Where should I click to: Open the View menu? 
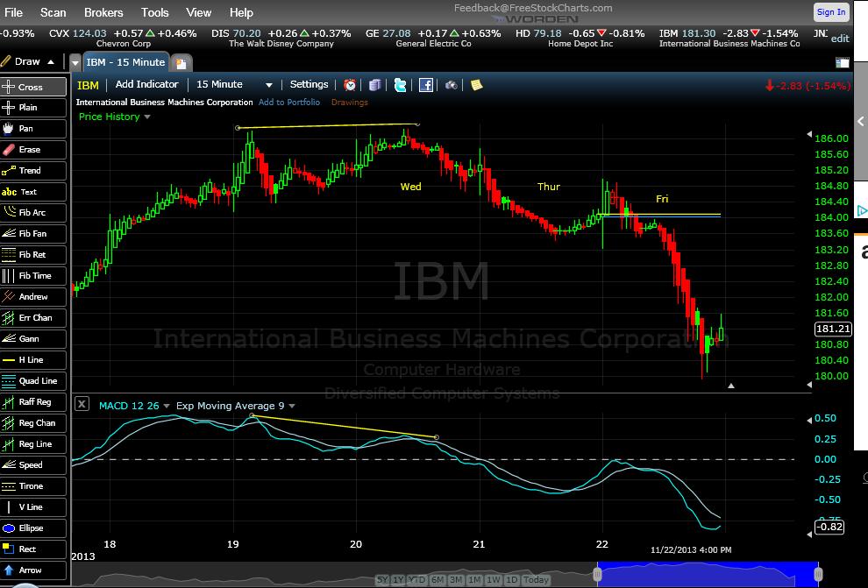199,12
